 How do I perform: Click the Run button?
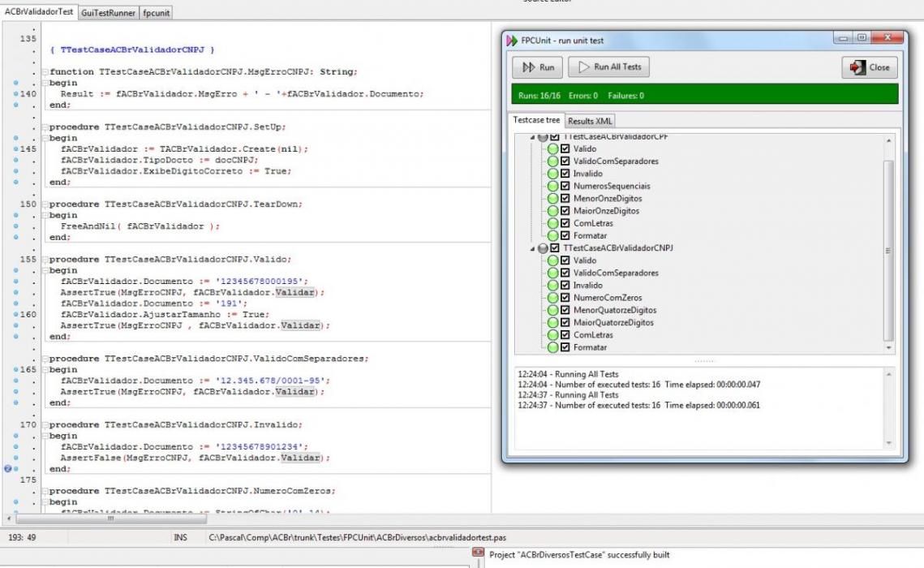click(x=537, y=67)
